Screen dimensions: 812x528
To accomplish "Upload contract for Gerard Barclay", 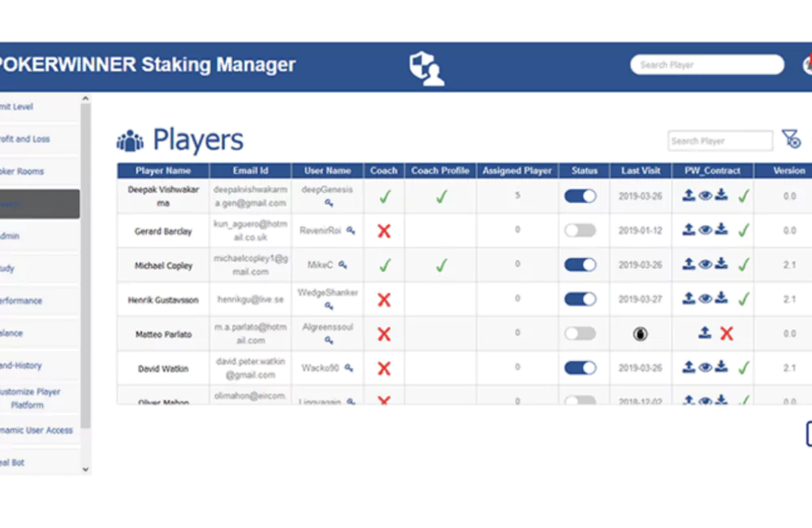I will 689,230.
